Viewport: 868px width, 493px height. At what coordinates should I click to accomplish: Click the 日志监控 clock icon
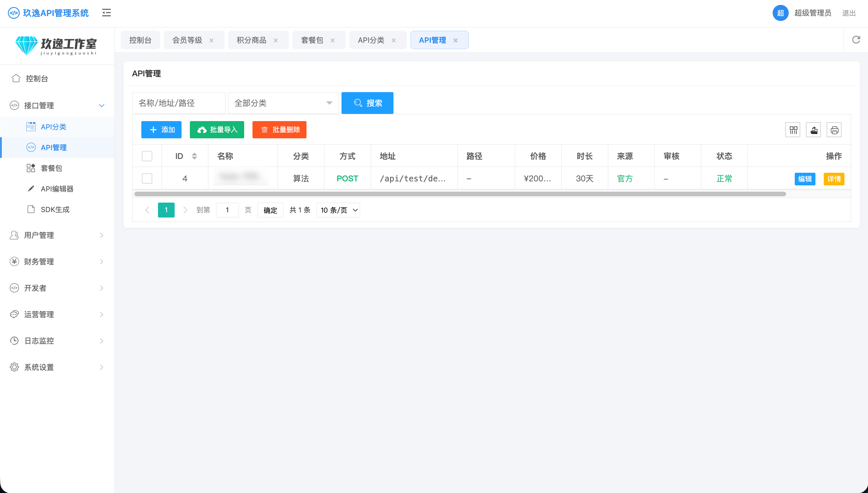(14, 341)
